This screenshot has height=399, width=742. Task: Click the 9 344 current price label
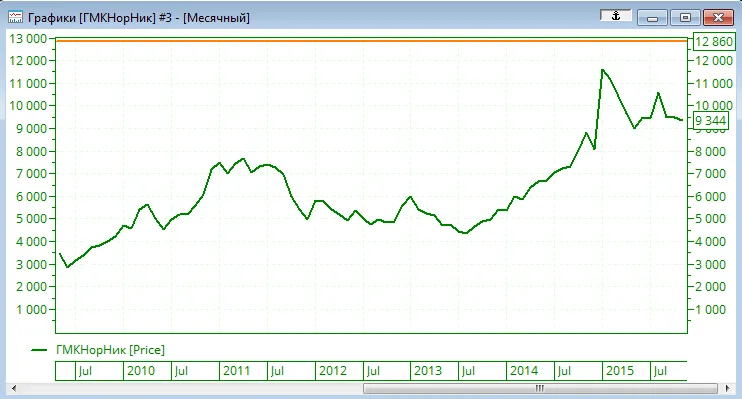(711, 121)
